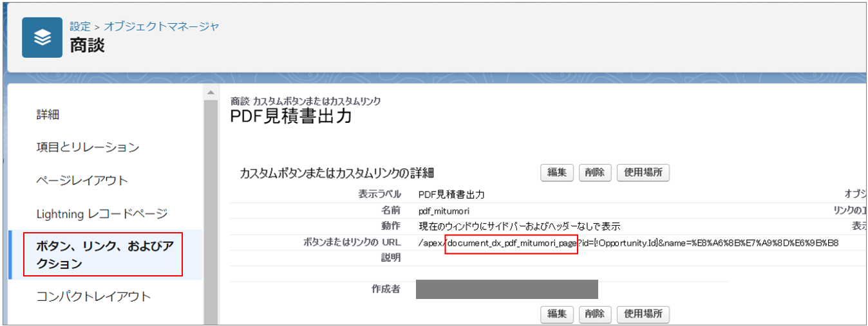Click the pdf_mitumori name value

(x=444, y=210)
